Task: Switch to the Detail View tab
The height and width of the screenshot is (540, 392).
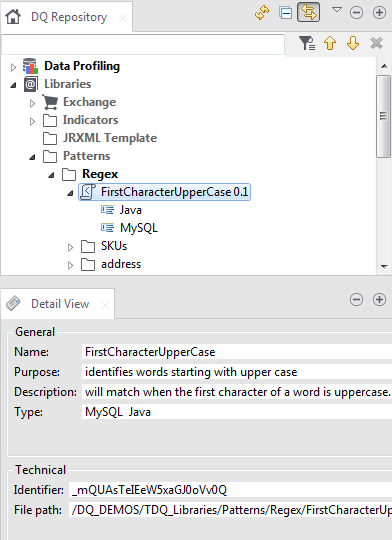Action: [60, 304]
